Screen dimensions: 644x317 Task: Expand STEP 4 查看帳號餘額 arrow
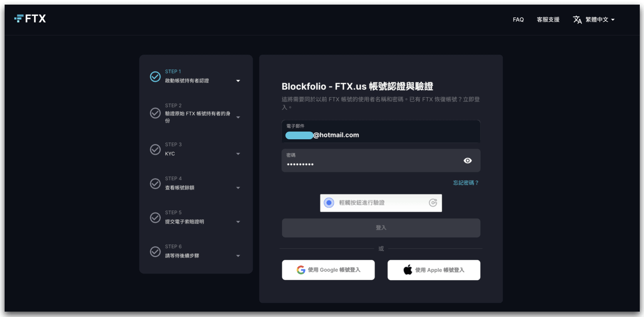(x=238, y=188)
